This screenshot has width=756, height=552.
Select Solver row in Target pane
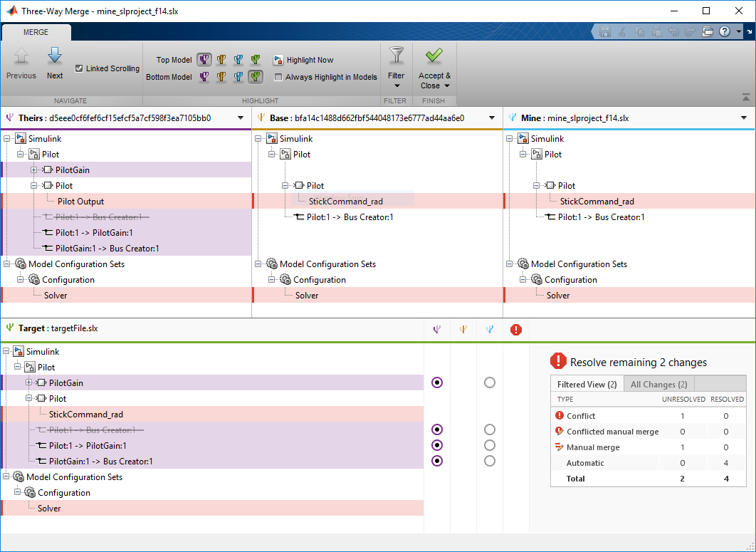tap(212, 508)
